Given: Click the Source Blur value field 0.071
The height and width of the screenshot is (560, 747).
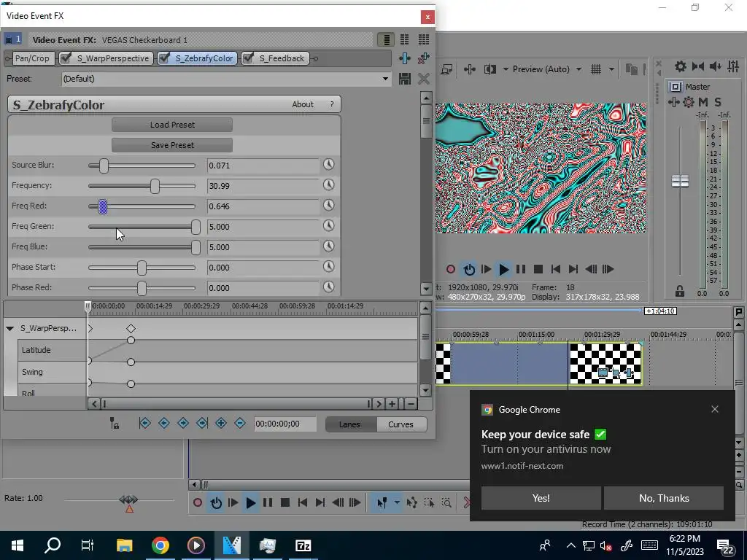Looking at the screenshot, I should coord(263,166).
